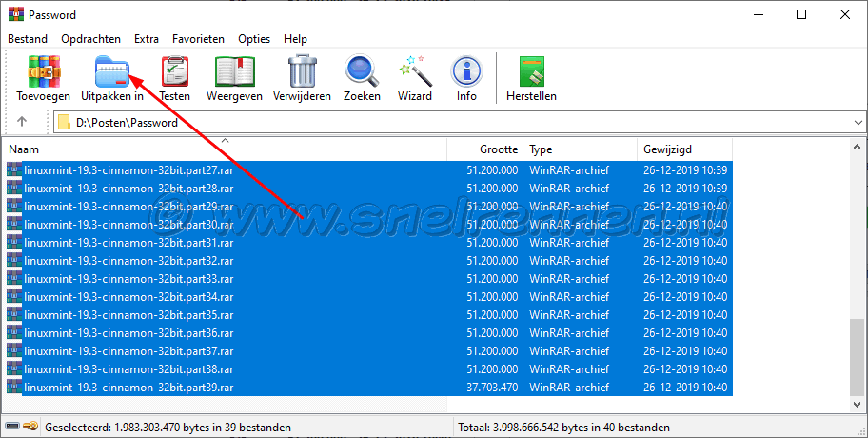
Task: Click the archive icon of part36.rar
Action: click(x=14, y=333)
